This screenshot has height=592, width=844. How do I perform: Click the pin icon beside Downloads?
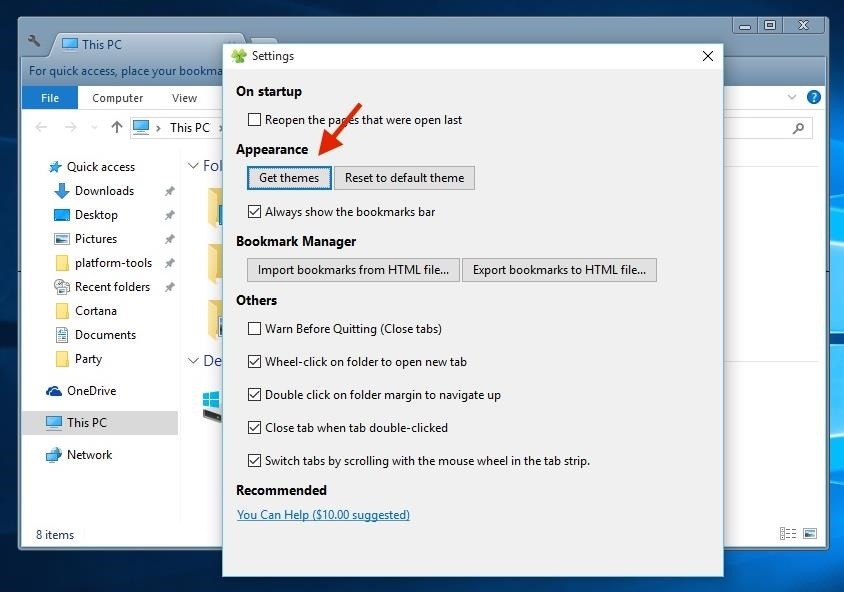coord(170,191)
